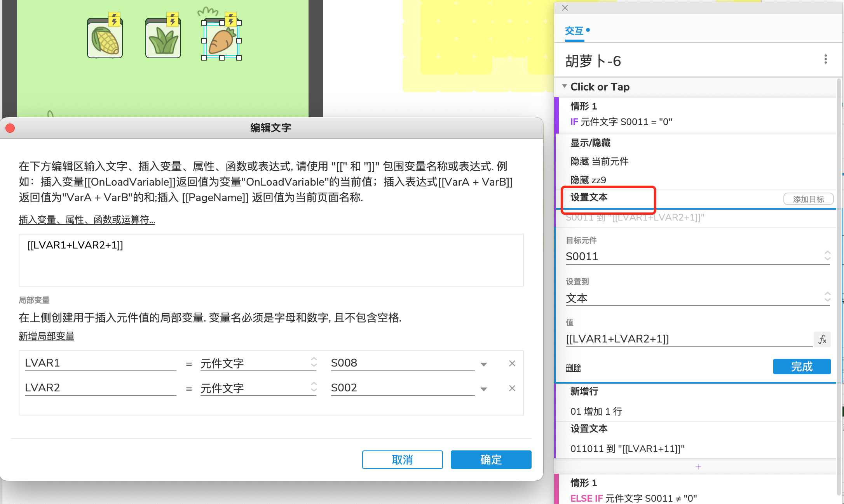Image resolution: width=844 pixels, height=504 pixels.
Task: Click 完成 to finish the 设置文本 action
Action: coord(802,367)
